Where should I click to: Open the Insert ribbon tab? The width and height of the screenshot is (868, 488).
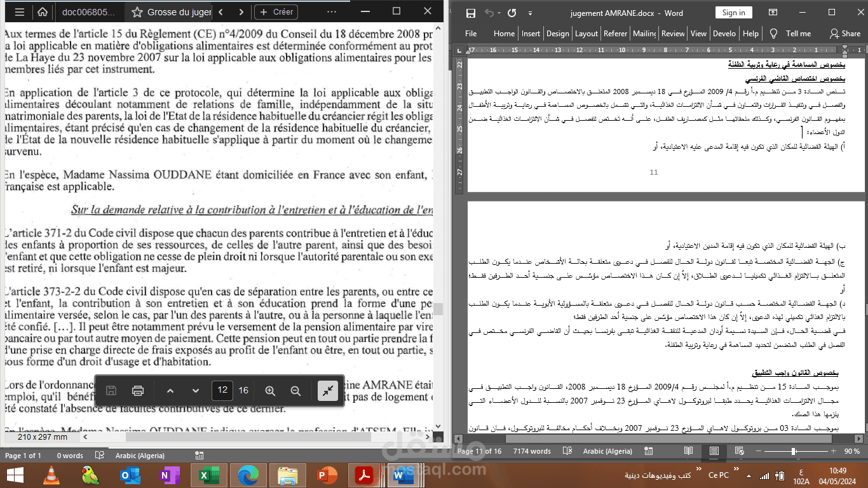[531, 34]
